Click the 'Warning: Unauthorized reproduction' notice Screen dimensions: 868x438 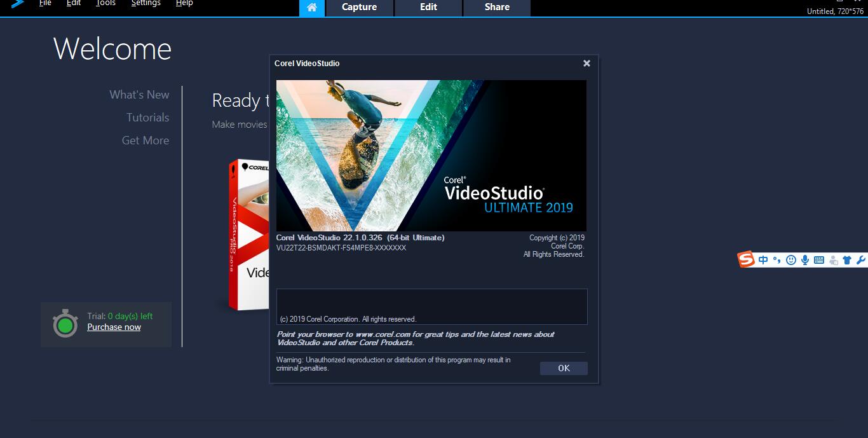click(x=393, y=364)
